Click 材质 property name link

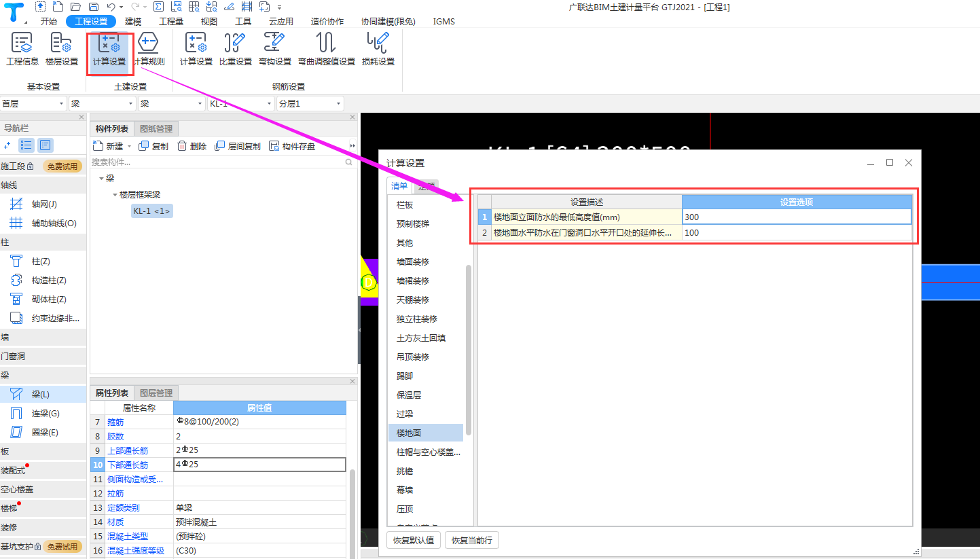click(115, 522)
